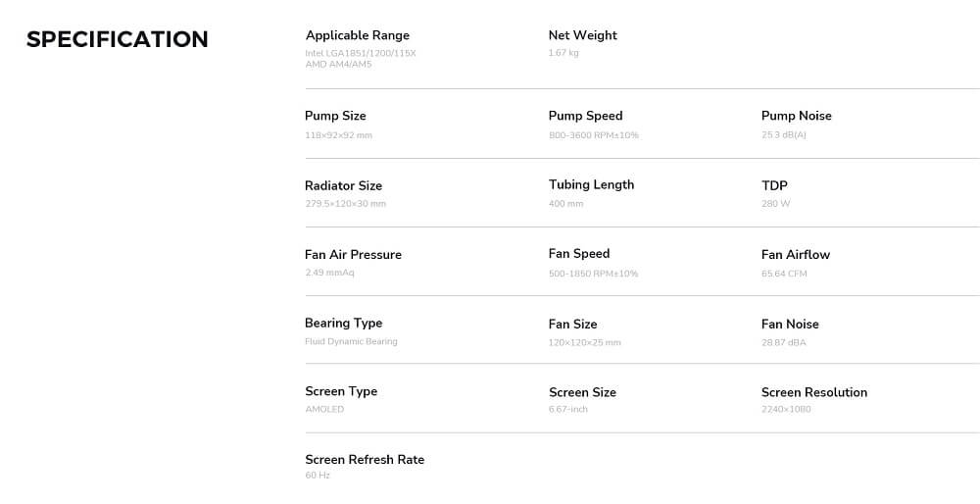
Task: Click the Tubing Length label
Action: pos(591,184)
